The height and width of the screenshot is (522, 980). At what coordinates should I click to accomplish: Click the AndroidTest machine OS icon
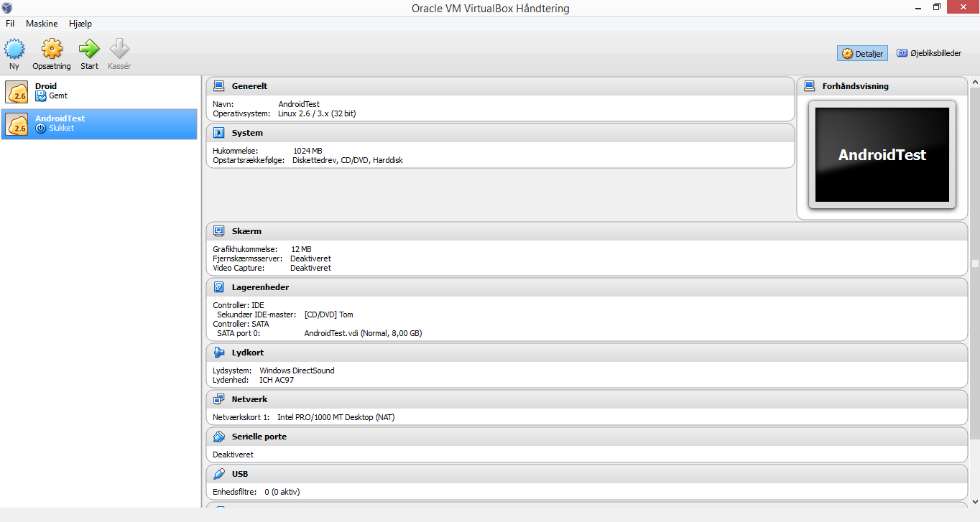coord(17,124)
